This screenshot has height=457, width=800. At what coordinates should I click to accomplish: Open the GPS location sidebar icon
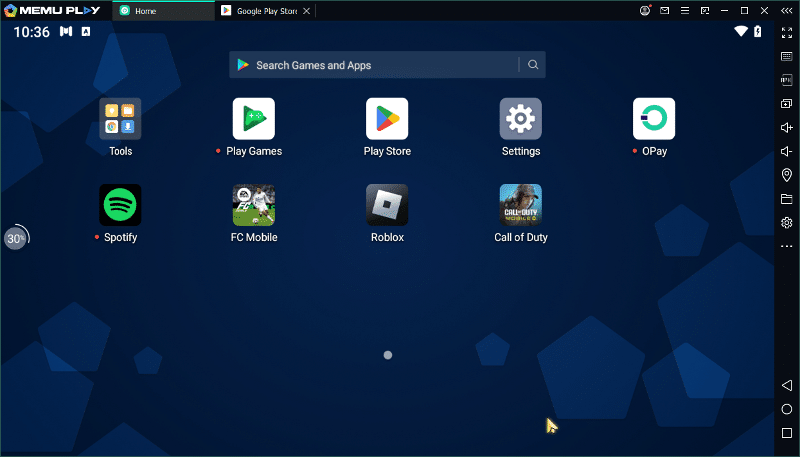(x=787, y=175)
